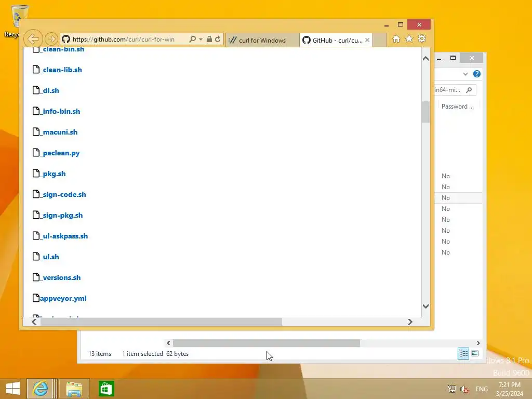
Task: Open _ul.sh file link
Action: (50, 257)
